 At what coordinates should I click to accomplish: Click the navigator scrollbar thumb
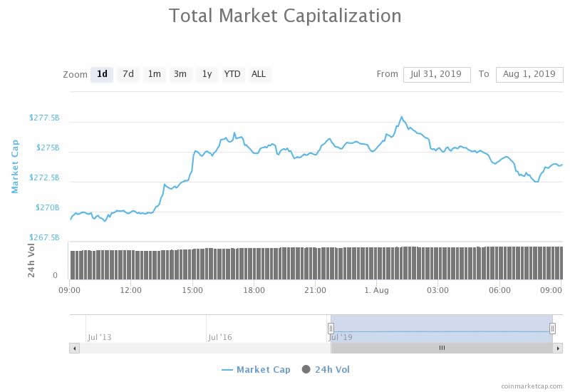[442, 348]
